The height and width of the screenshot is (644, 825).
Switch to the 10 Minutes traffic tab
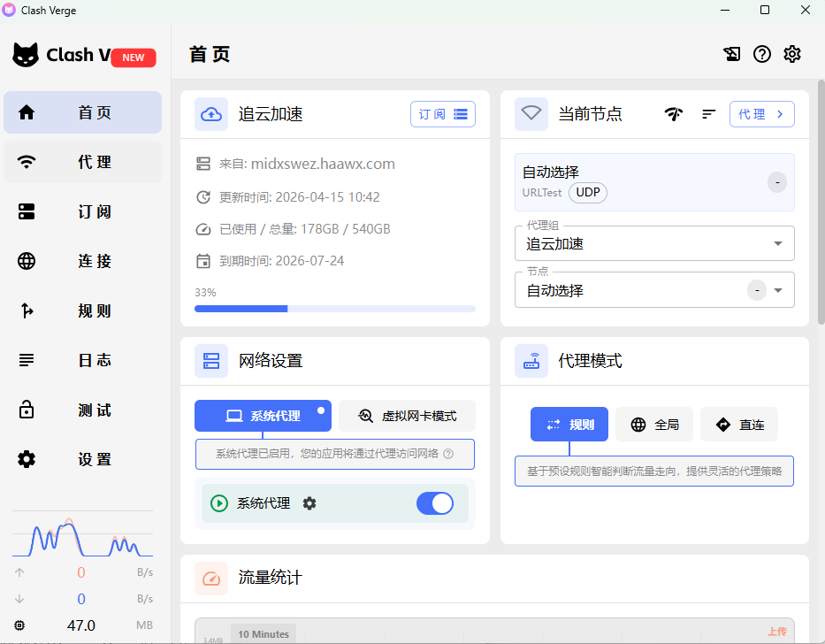click(263, 633)
